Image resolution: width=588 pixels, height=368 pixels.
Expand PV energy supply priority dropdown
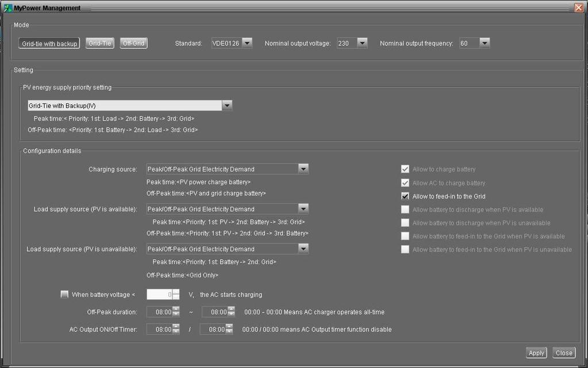[227, 106]
